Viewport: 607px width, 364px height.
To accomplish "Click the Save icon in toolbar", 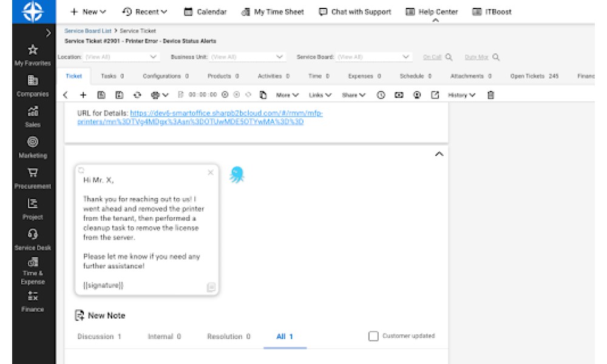I will [101, 95].
